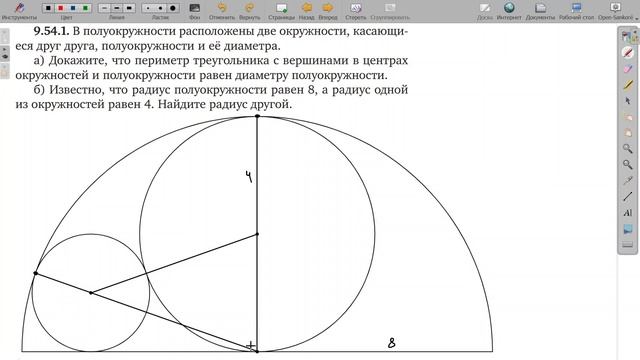Go to next page with Вперед
Screen dimensions: 640x360
click(x=328, y=11)
